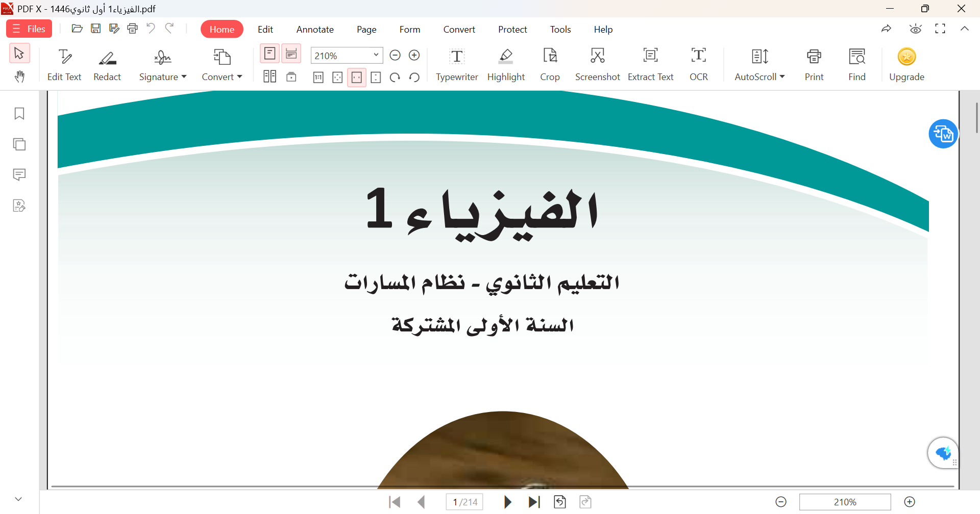Switch to two-page side-by-side view

(x=269, y=77)
